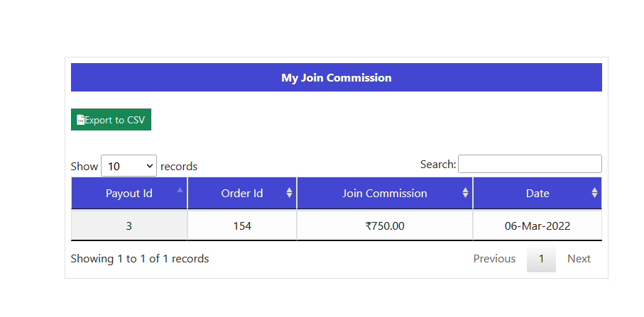644x317 pixels.
Task: Click the ₹750.00 commission cell
Action: click(384, 226)
